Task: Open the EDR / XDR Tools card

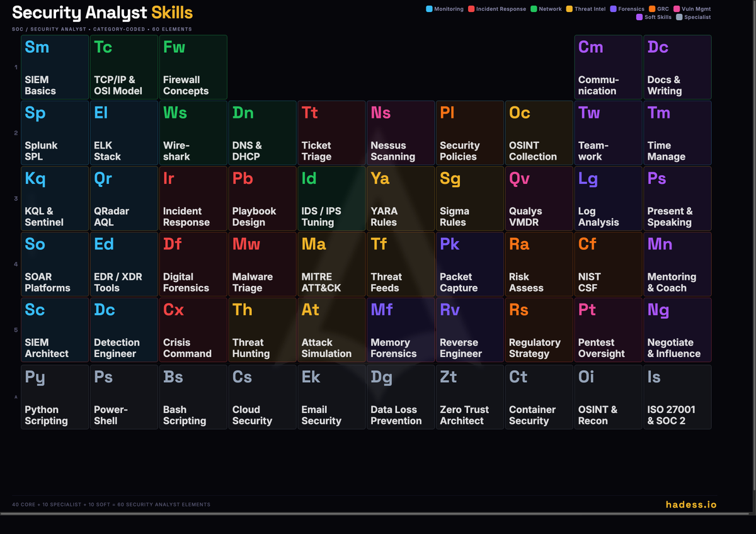Action: pyautogui.click(x=124, y=264)
